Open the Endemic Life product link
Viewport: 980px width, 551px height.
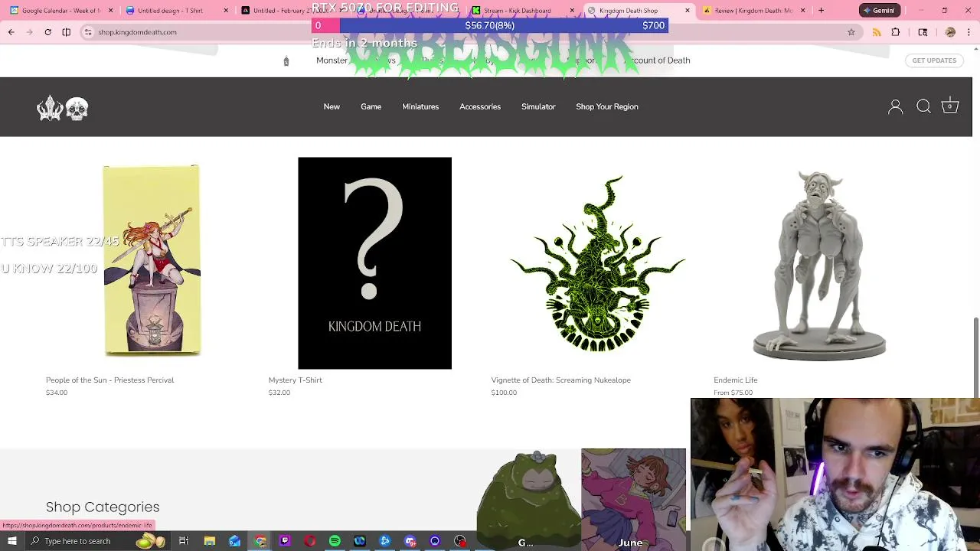point(735,380)
